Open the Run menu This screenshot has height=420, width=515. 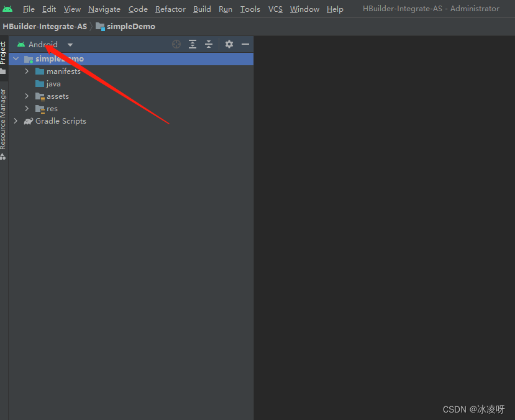coord(226,9)
